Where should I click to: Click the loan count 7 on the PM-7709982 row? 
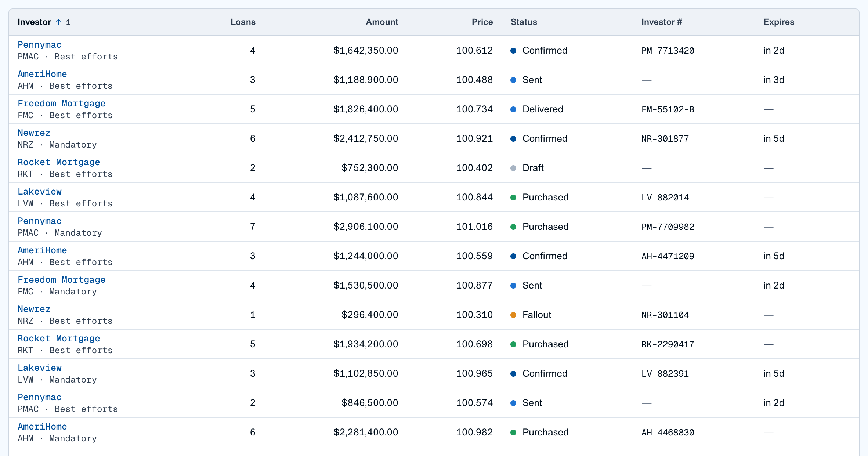pyautogui.click(x=253, y=227)
